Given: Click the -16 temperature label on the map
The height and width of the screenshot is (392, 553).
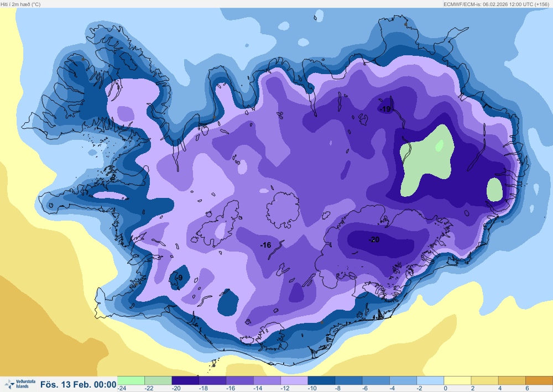Looking at the screenshot, I should coord(265,245).
